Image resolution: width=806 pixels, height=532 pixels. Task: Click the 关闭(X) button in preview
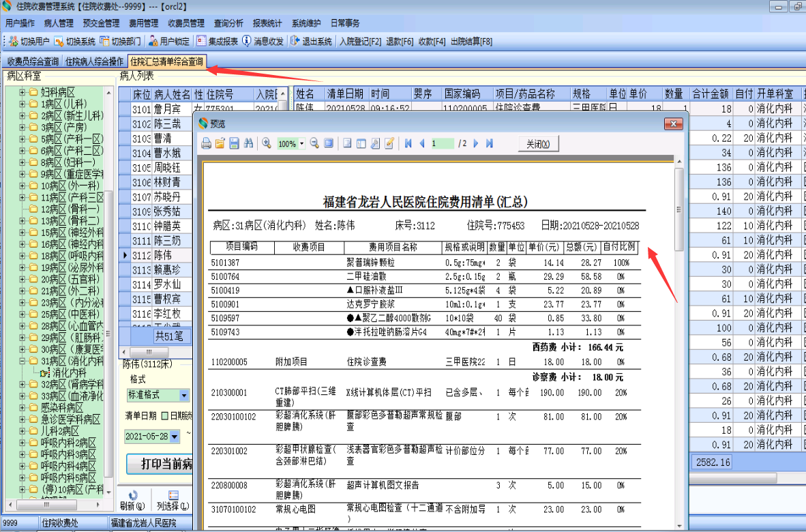click(x=538, y=144)
